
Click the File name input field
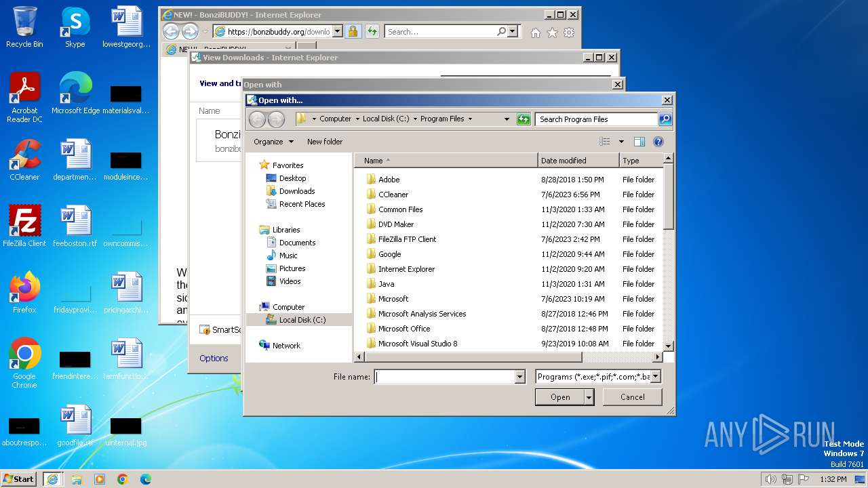click(x=445, y=377)
